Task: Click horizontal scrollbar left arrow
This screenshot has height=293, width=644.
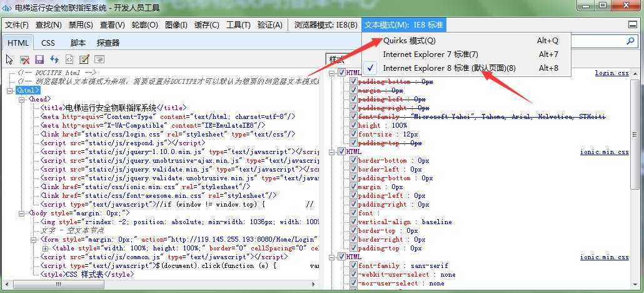Action: (x=6, y=284)
